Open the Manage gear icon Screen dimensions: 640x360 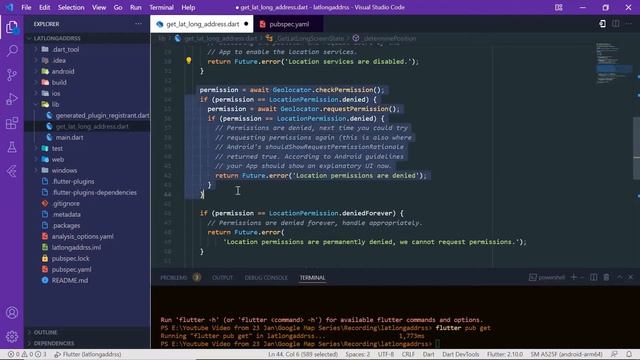[x=12, y=336]
